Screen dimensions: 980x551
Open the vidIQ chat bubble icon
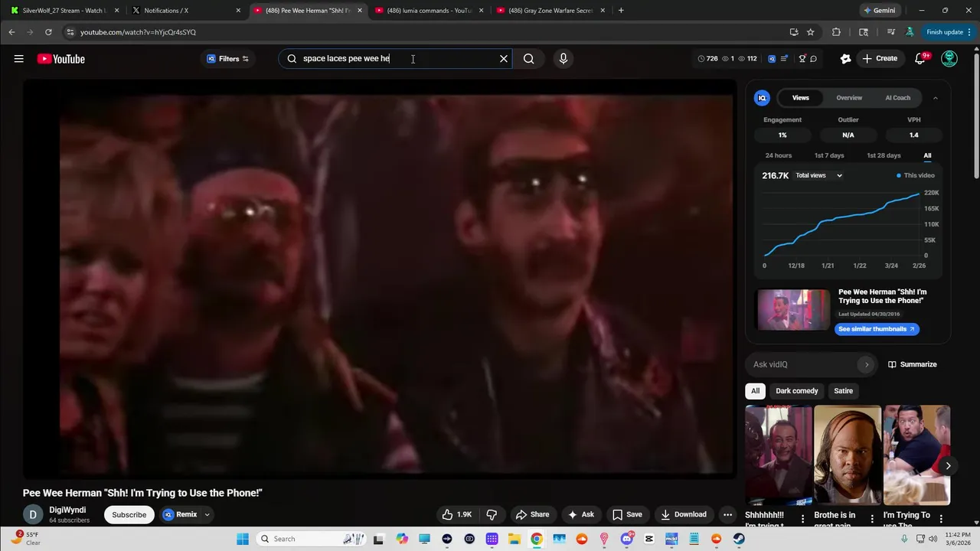click(813, 59)
